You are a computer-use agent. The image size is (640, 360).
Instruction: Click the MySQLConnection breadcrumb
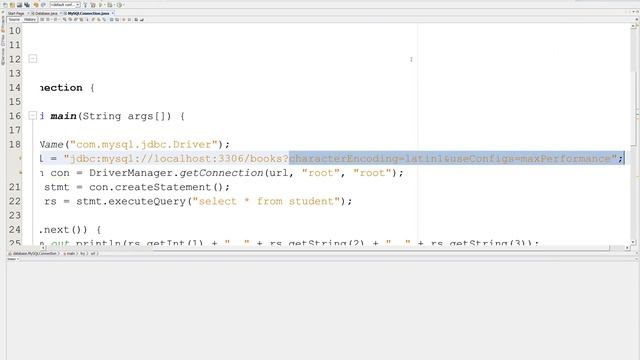tap(34, 253)
